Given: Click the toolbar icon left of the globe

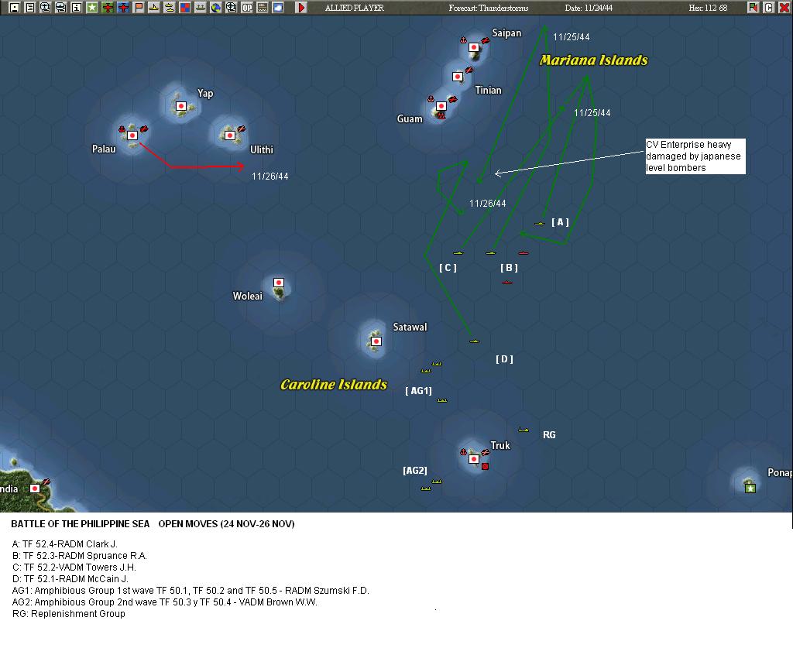Looking at the screenshot, I should click(201, 8).
